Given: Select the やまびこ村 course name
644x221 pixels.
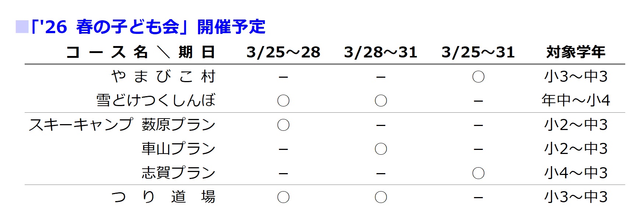Looking at the screenshot, I should pyautogui.click(x=163, y=77).
